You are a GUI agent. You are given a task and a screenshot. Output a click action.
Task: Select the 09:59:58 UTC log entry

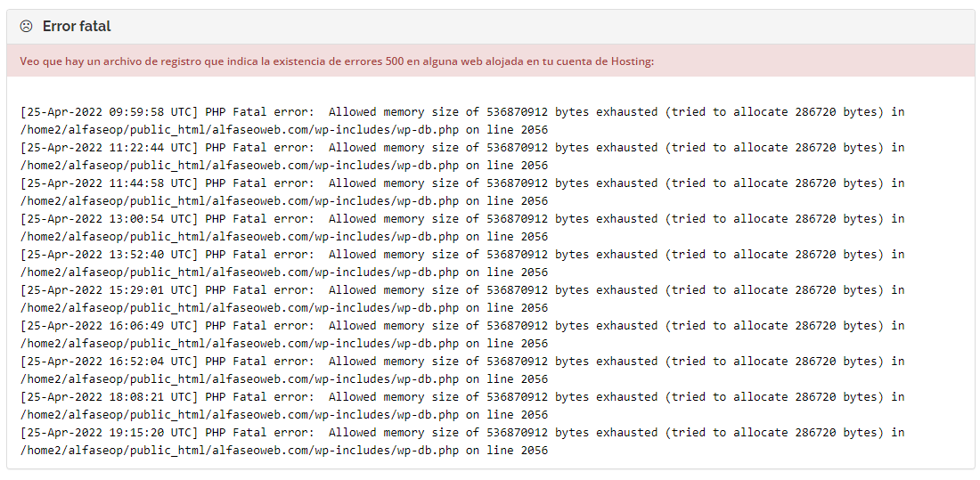[x=462, y=121]
